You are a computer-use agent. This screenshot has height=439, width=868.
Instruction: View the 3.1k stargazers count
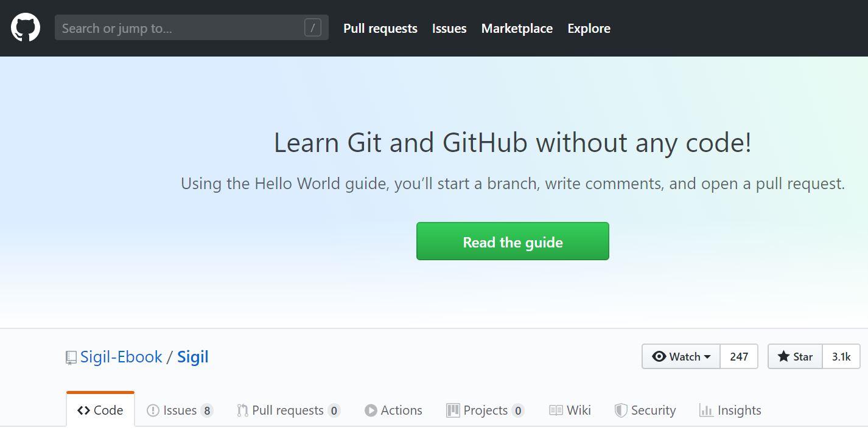coord(841,356)
